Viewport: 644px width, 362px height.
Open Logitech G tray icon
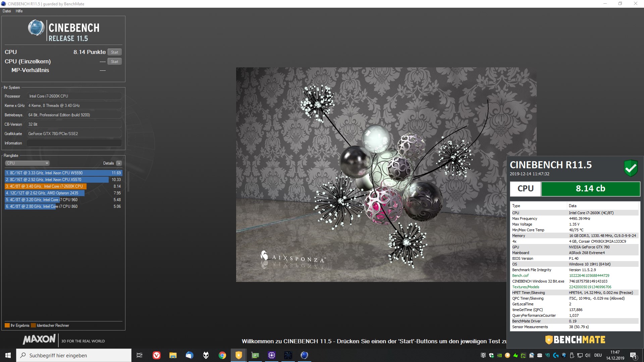click(x=556, y=355)
